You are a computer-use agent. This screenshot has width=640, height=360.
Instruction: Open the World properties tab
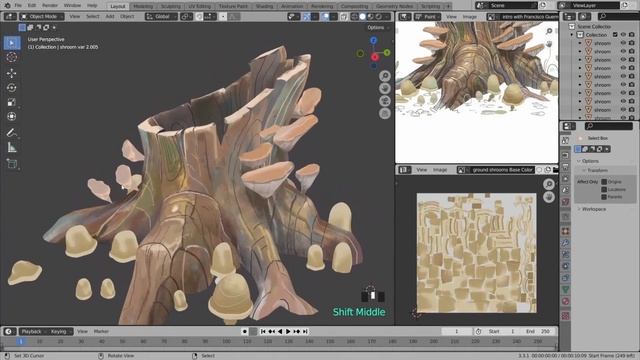point(565,202)
